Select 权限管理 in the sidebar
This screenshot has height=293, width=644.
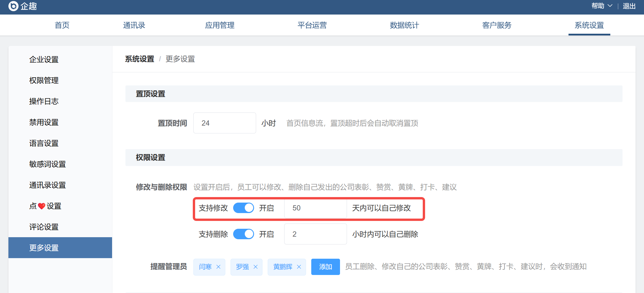[x=44, y=81]
